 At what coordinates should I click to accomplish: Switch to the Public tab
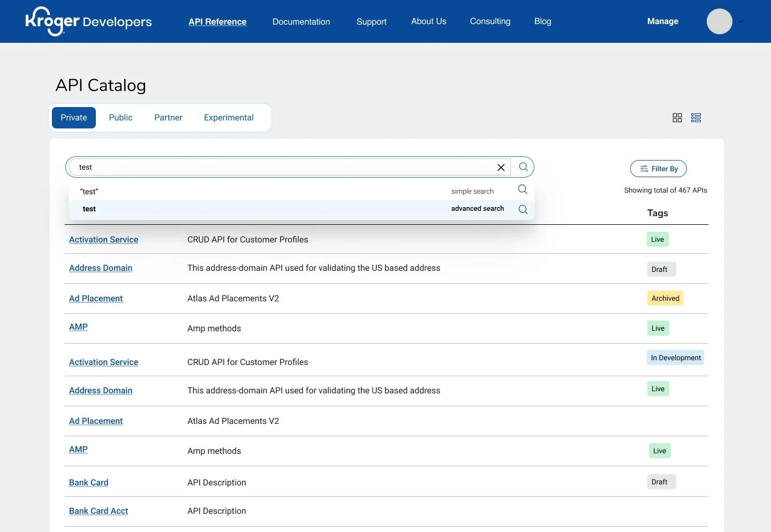(x=120, y=118)
